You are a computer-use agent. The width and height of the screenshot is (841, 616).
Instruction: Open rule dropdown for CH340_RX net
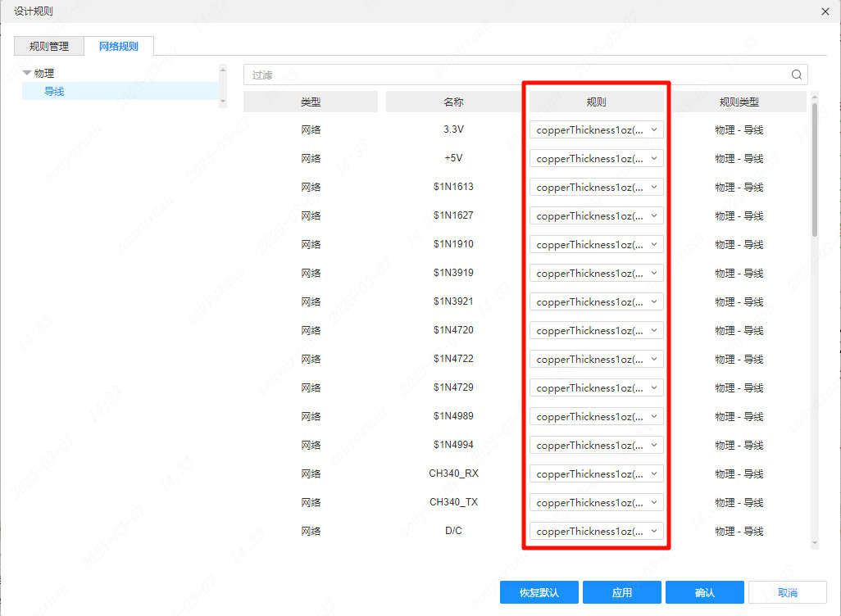click(x=596, y=473)
